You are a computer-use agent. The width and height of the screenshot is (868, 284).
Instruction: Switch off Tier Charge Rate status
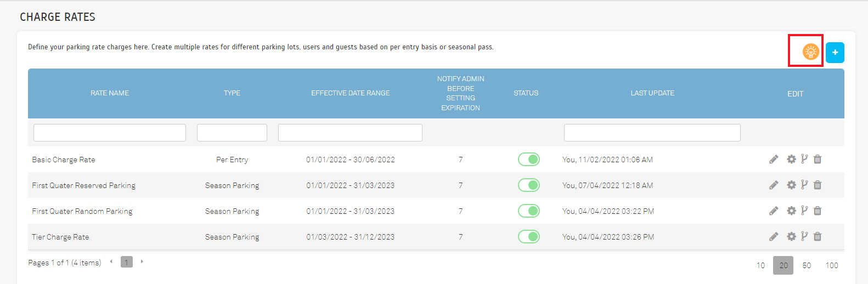coord(528,237)
